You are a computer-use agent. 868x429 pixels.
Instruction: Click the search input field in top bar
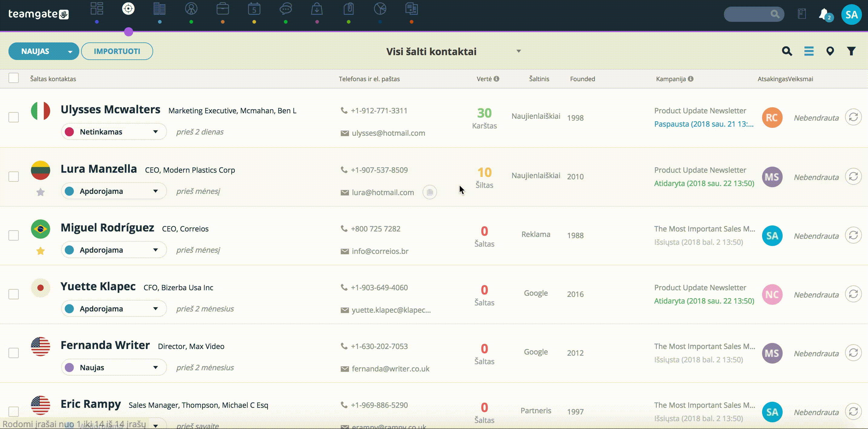tap(754, 14)
